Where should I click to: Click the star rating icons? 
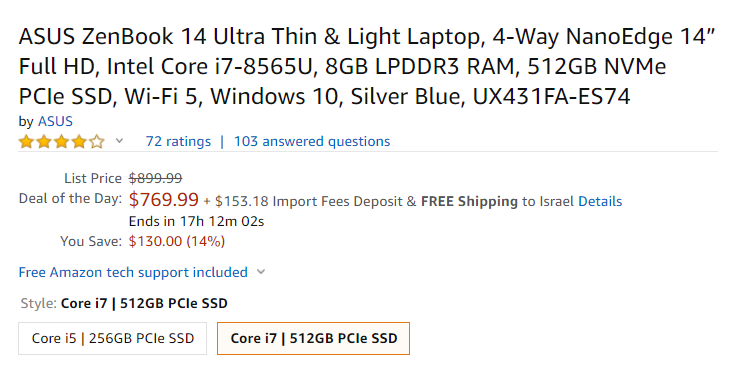click(x=62, y=142)
